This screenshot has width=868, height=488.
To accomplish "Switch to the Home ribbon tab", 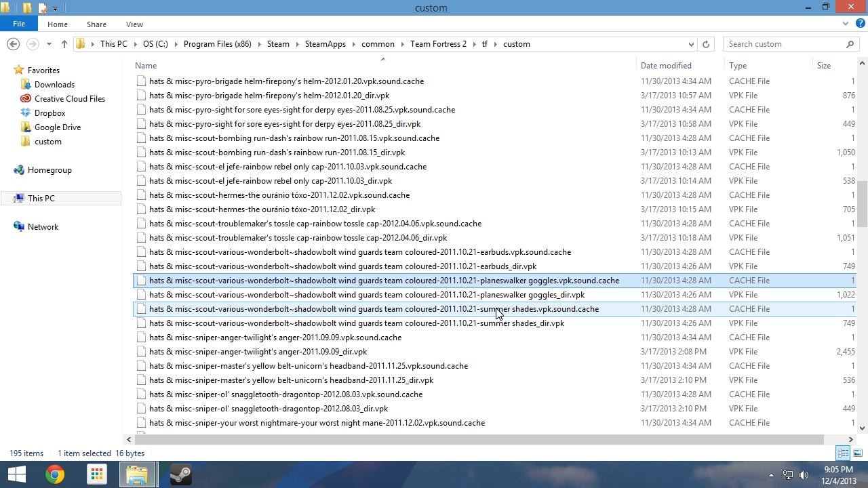I will click(58, 24).
